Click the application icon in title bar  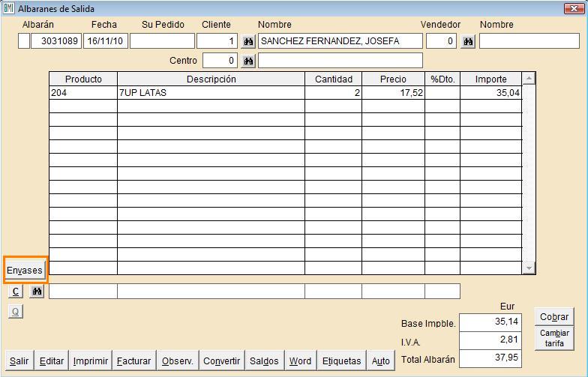[x=9, y=8]
